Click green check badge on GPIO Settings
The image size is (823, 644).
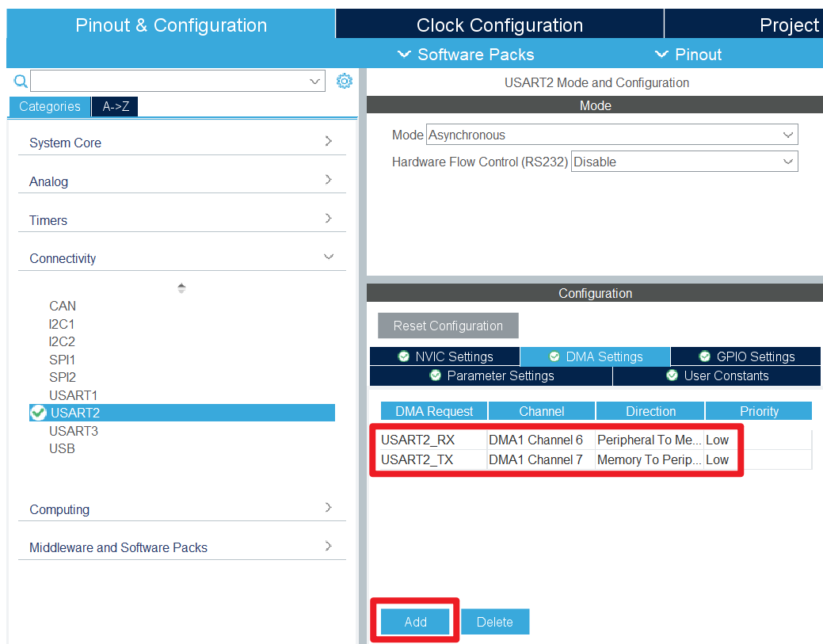pyautogui.click(x=704, y=356)
